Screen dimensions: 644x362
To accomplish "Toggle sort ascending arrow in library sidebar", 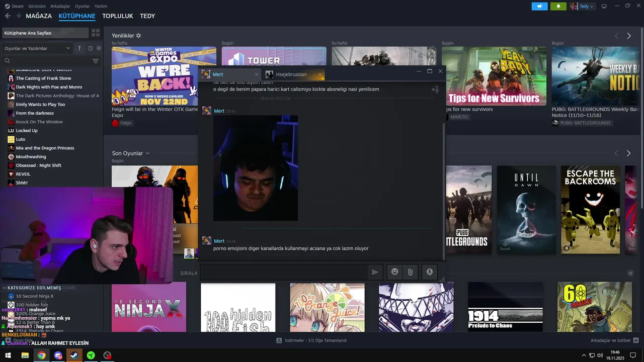I will pos(79,48).
